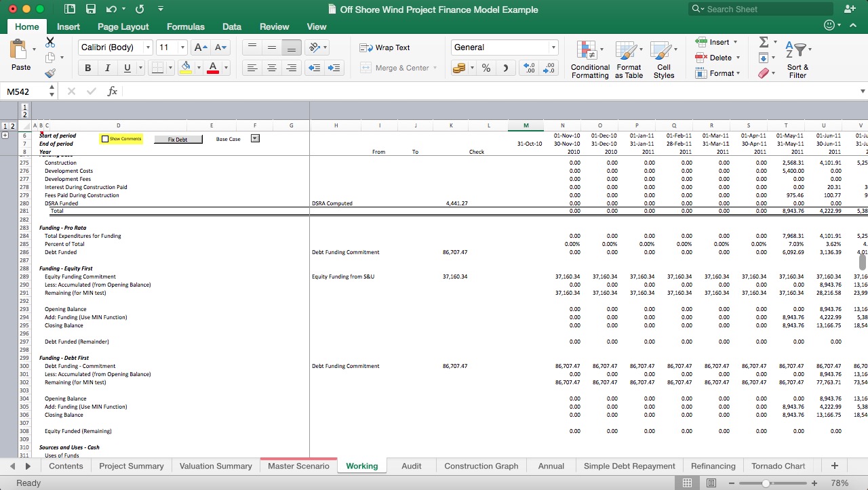Screen dimensions: 868x490
Task: Open the Cell Styles gallery
Action: click(x=664, y=58)
